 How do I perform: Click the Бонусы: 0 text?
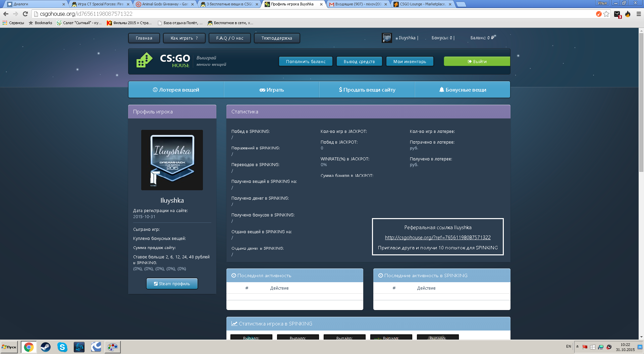click(442, 38)
